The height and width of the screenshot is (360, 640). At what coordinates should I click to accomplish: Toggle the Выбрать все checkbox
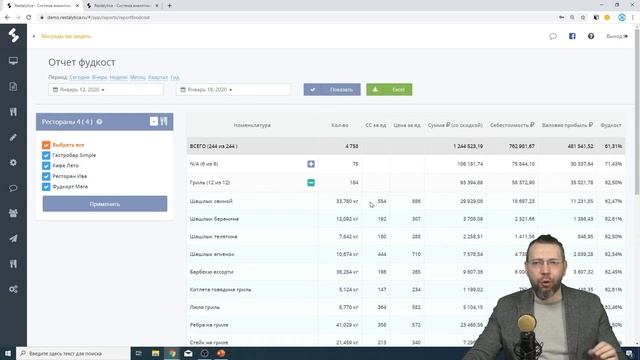(46, 145)
